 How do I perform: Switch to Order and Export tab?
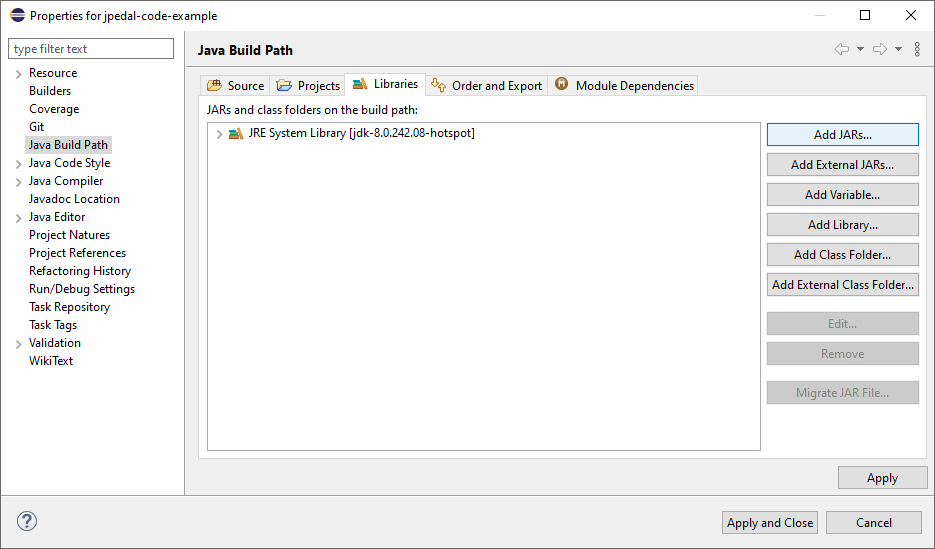point(487,86)
